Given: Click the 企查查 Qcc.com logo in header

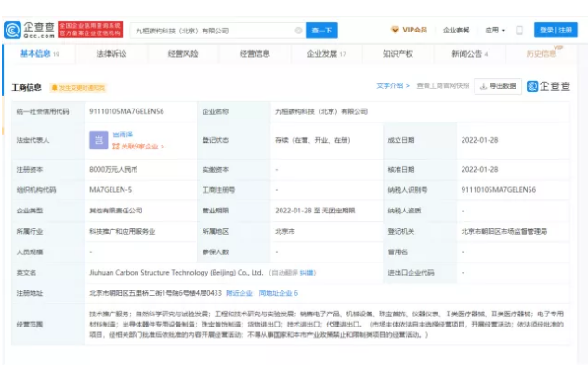Looking at the screenshot, I should (x=30, y=30).
